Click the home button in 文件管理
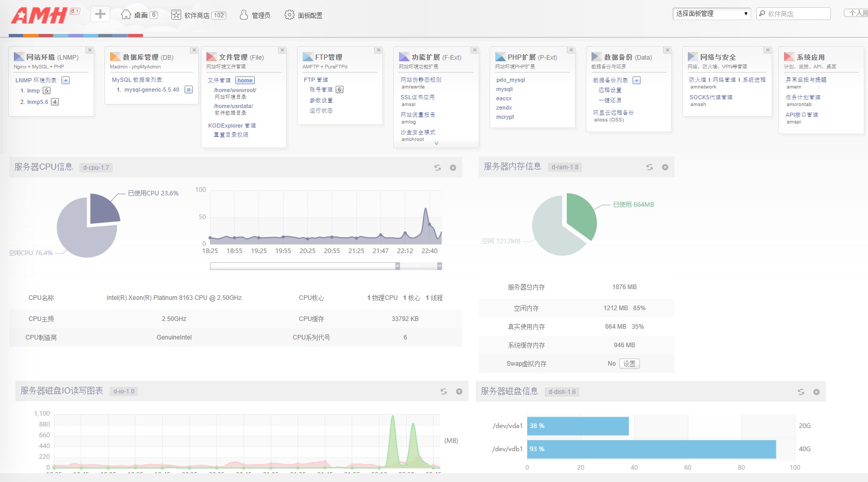868x482 pixels. tap(245, 80)
